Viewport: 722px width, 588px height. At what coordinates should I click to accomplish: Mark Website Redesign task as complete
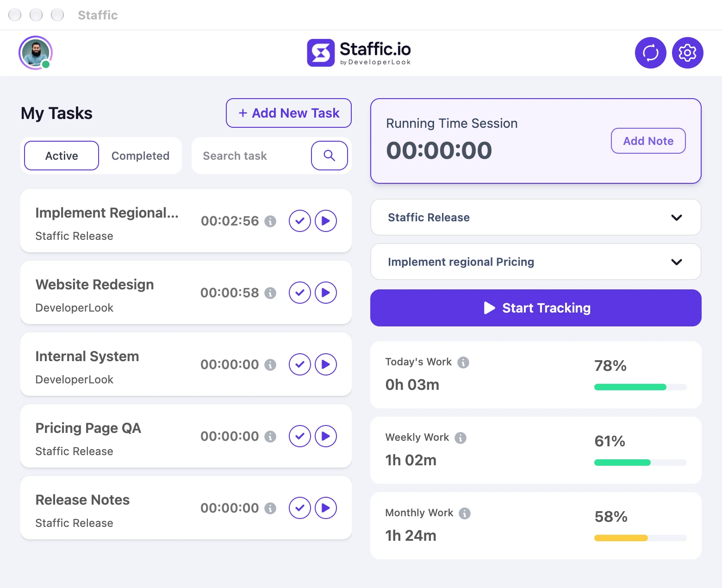point(300,293)
